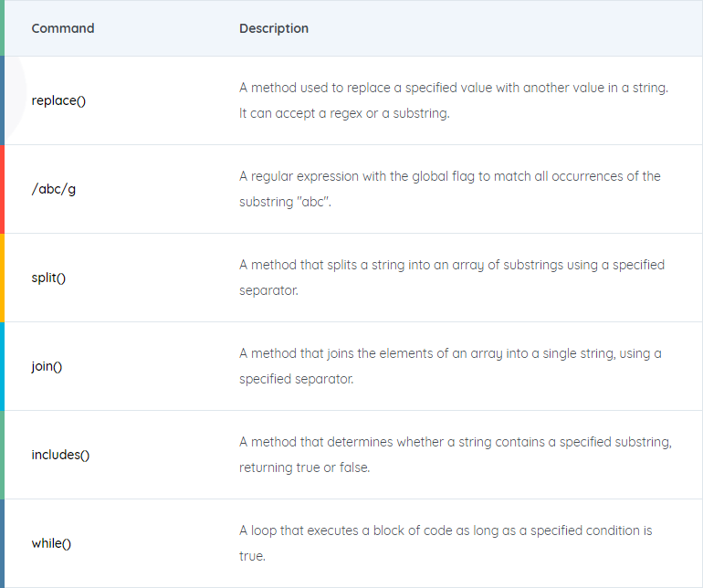This screenshot has width=703, height=588.
Task: Click the while loop description text
Action: [446, 543]
